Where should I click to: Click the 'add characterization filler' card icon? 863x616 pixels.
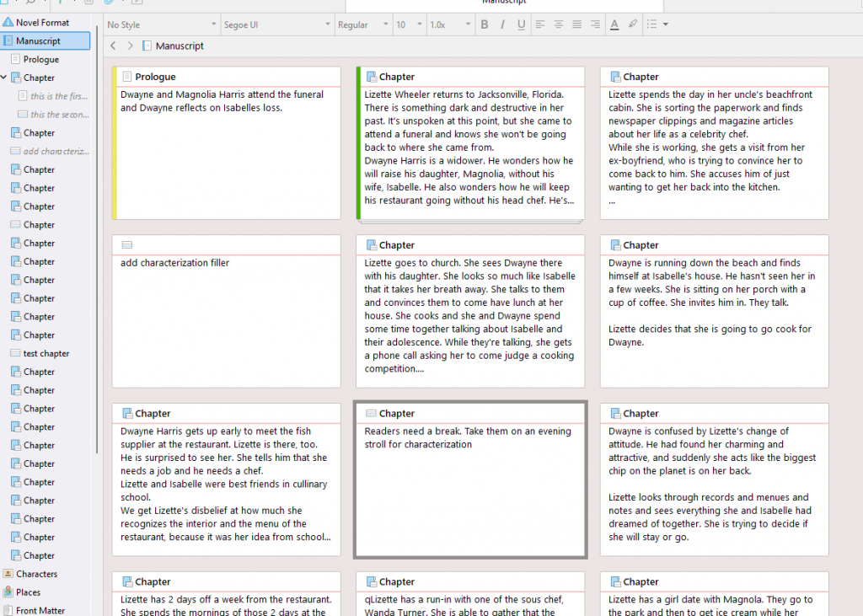pos(126,245)
